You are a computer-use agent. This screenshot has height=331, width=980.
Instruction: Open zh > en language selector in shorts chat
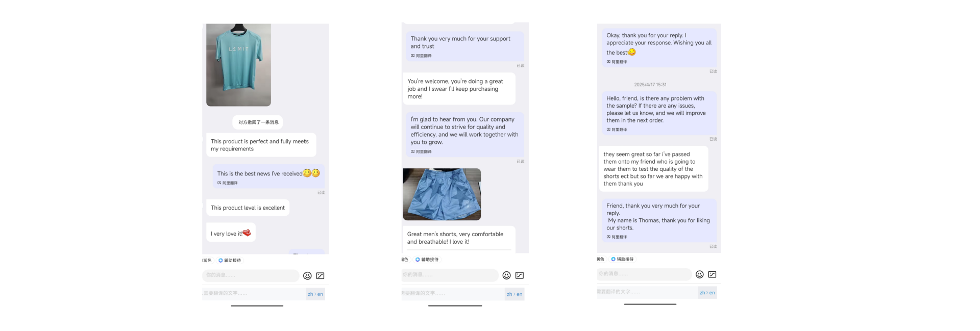(x=514, y=294)
